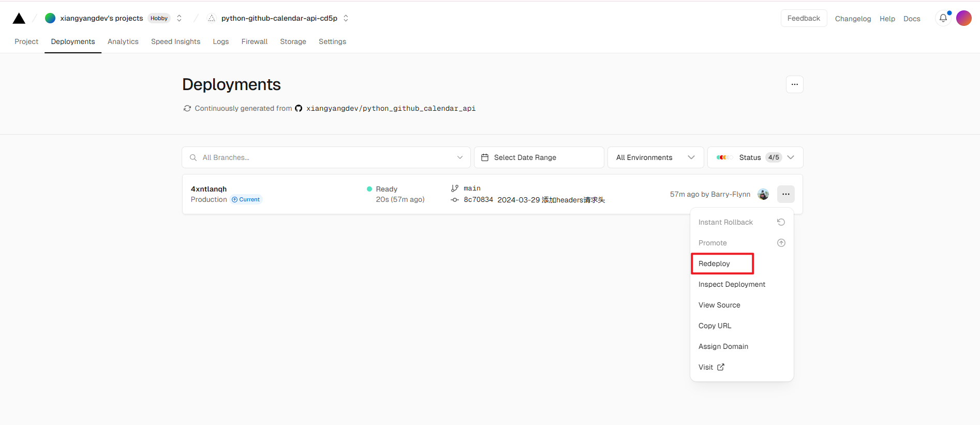Click the Promote arrow icon
Screen dimensions: 980x425
[x=781, y=243]
